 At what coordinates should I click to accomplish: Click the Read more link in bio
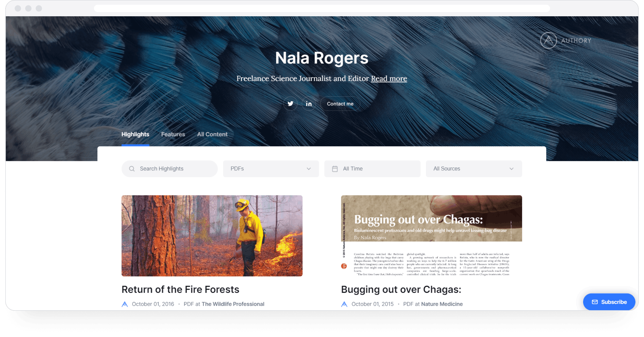tap(389, 78)
